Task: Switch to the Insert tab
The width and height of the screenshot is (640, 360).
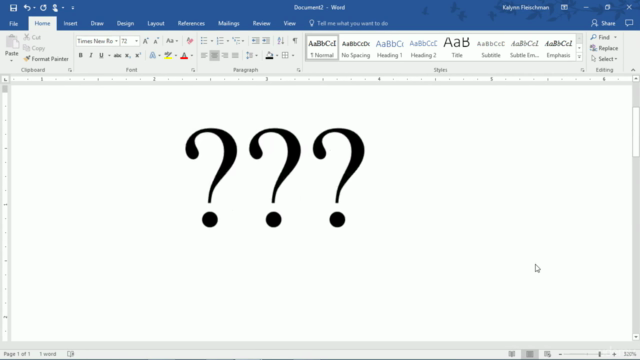Action: (x=70, y=24)
